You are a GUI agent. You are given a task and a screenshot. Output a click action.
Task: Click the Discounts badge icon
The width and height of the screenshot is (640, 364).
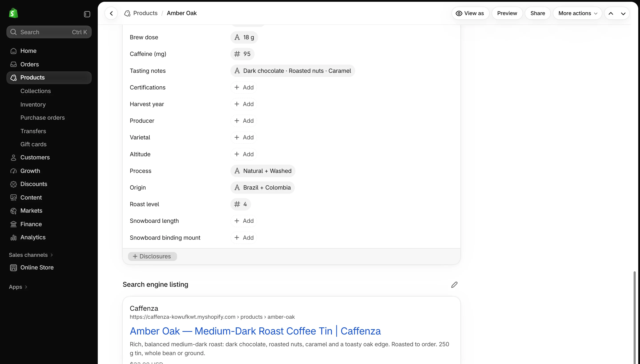click(x=14, y=184)
